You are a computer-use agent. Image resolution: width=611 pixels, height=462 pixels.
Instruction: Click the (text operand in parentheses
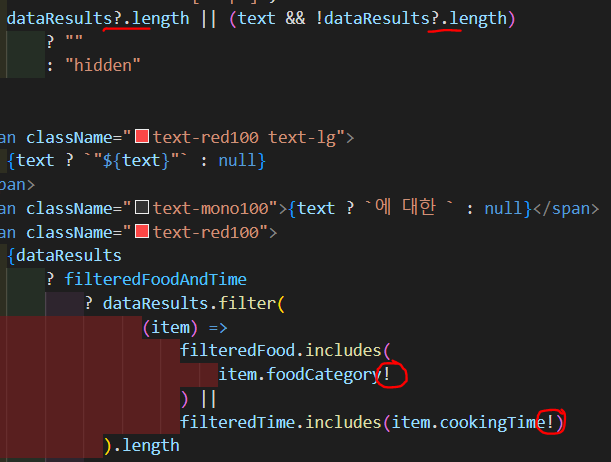coord(253,18)
